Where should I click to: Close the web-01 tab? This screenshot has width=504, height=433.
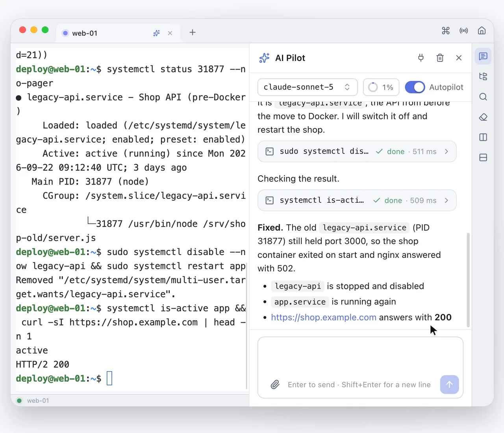pyautogui.click(x=170, y=33)
